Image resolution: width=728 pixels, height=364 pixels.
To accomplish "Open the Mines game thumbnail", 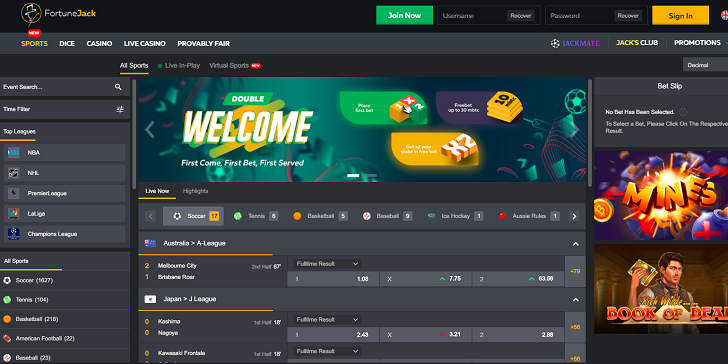I will [661, 195].
